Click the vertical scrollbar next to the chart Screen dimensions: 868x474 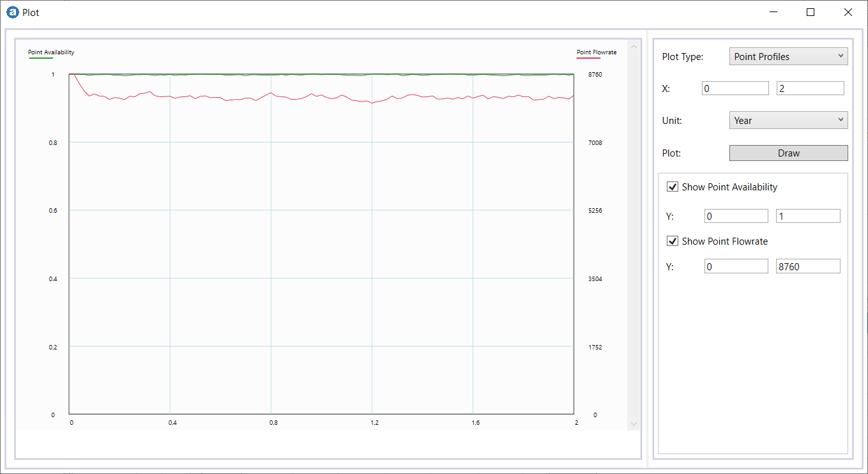point(634,236)
